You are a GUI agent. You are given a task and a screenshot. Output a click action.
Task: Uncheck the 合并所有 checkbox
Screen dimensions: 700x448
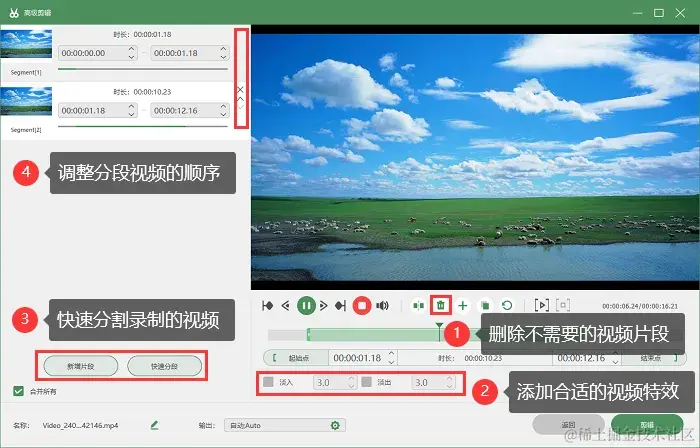point(18,391)
